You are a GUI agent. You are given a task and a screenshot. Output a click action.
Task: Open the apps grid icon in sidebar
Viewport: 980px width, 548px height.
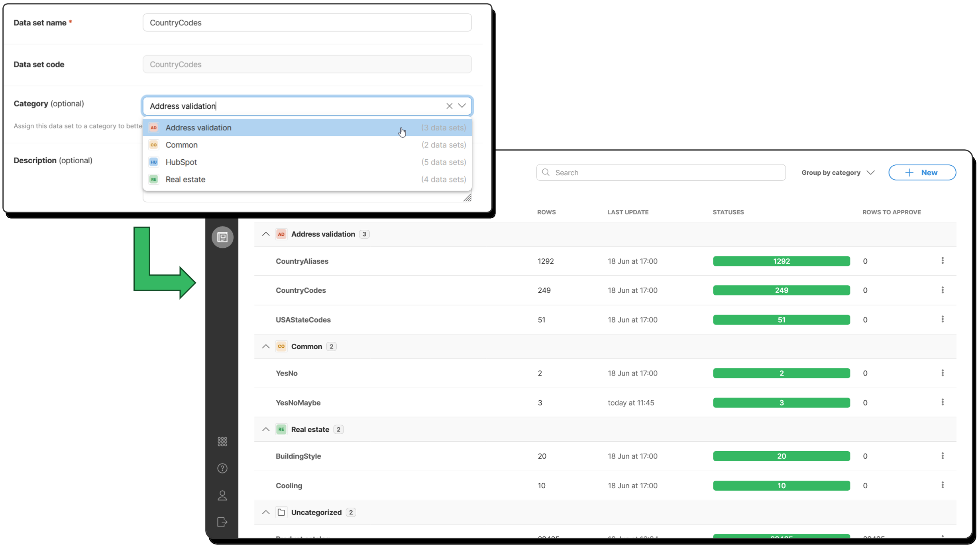click(222, 442)
